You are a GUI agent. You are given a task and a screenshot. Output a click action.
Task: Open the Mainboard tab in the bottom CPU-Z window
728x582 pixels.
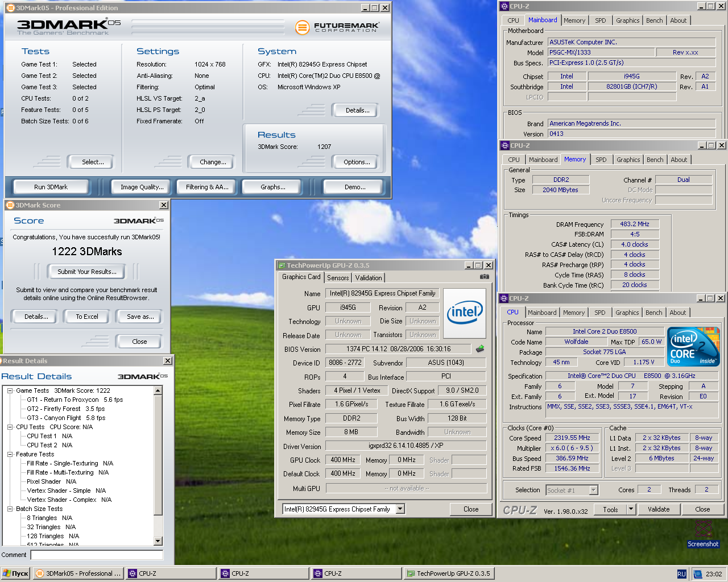[x=542, y=313]
